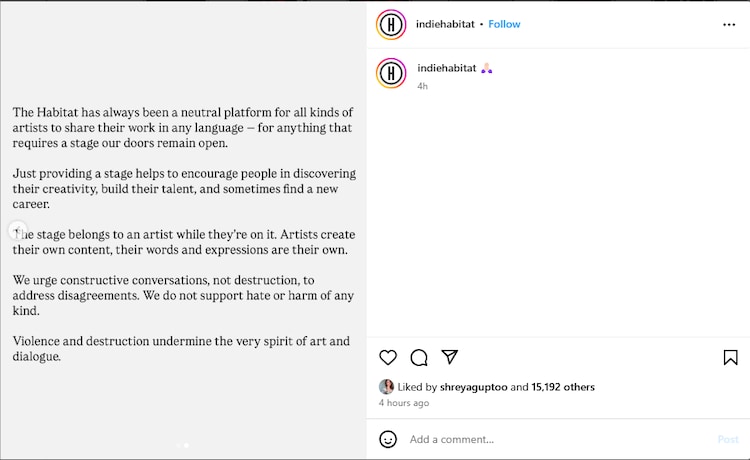Follow the indiehabitat account
Screen dimensions: 750x460
[504, 24]
